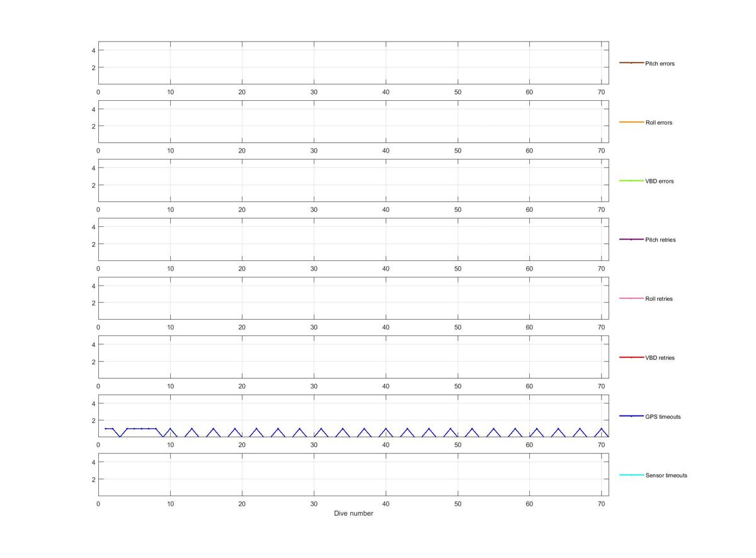Click the VBD retries legend label
The height and width of the screenshot is (558, 756).
pos(660,357)
